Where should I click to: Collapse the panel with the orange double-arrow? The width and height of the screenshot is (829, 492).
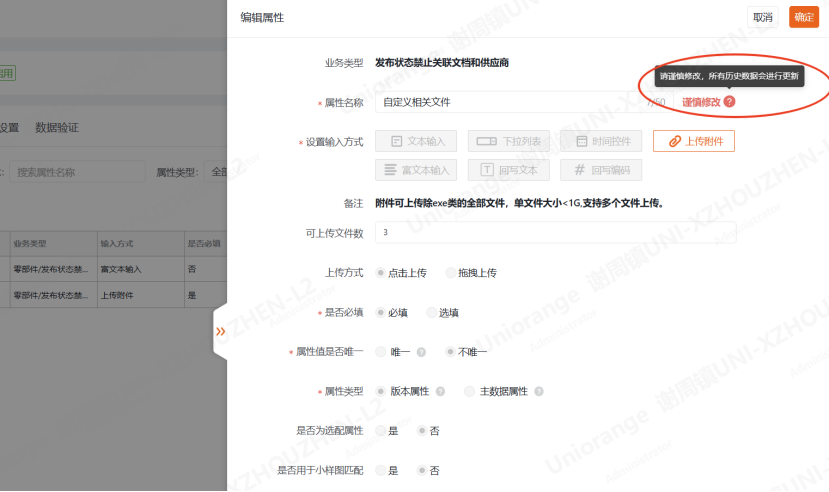pos(220,331)
